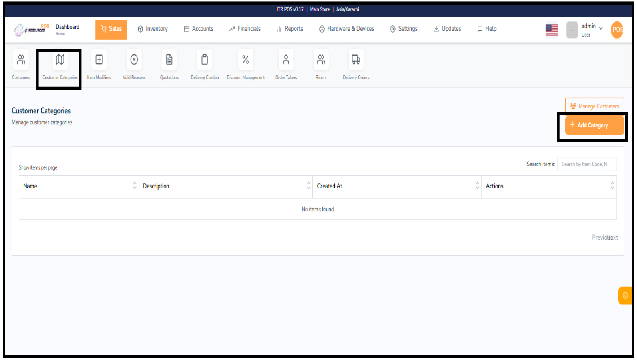Click the American flag language icon
Screen dimensions: 637x364
[x=551, y=30]
